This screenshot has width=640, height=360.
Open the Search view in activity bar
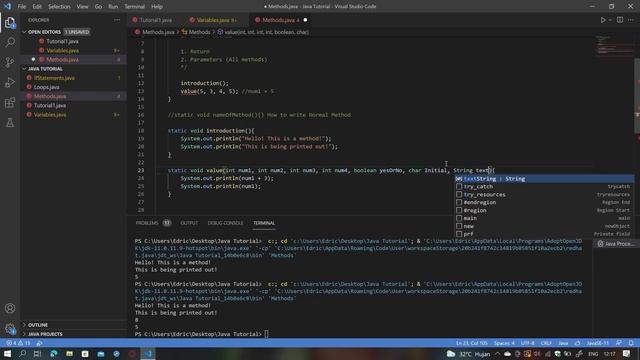click(x=10, y=42)
